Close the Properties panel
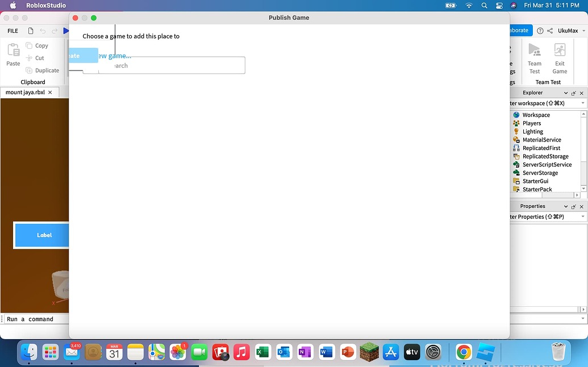Screen dimensions: 588x367 pyautogui.click(x=582, y=207)
